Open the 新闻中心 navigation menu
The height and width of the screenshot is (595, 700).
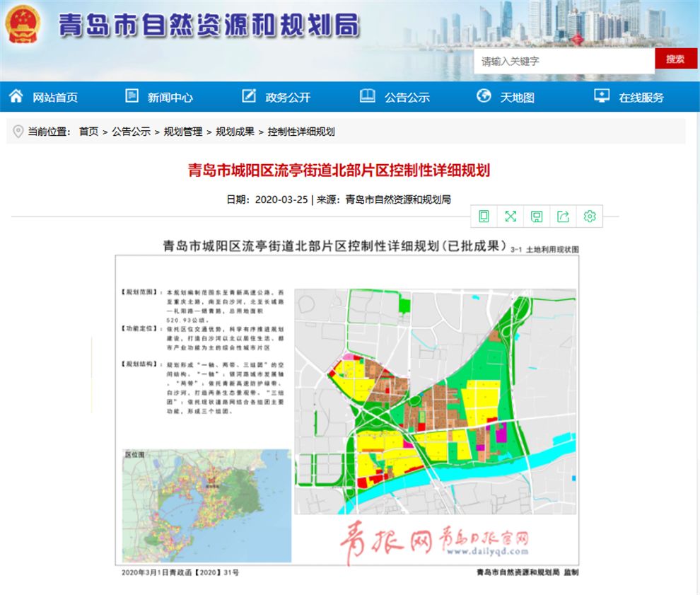coord(170,98)
